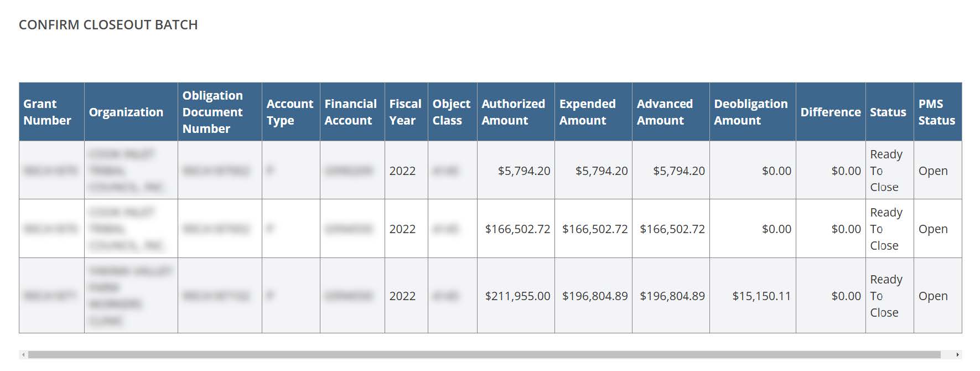Select the Authorized Amount column header

(x=513, y=112)
